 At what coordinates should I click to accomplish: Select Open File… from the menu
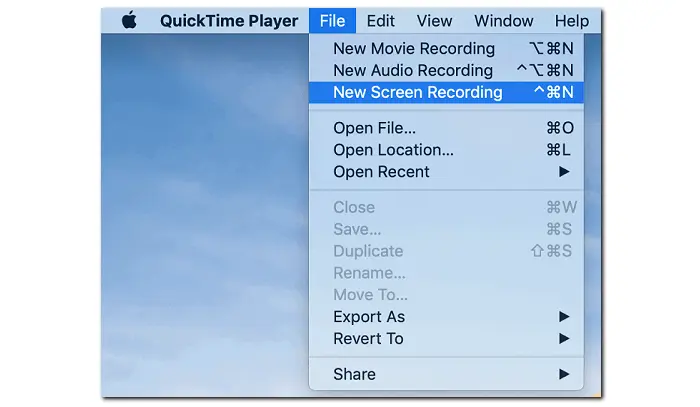click(x=446, y=128)
